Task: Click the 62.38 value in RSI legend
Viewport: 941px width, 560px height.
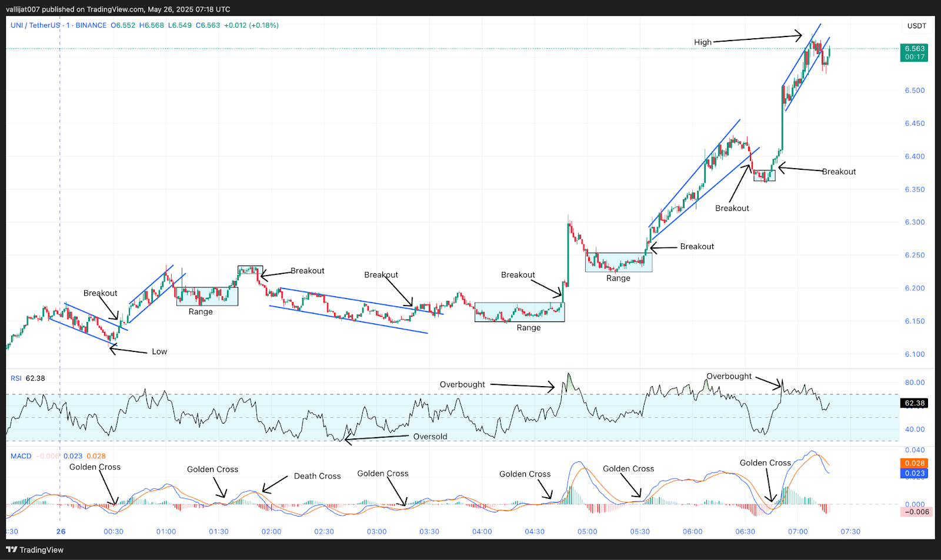Action: pos(35,378)
